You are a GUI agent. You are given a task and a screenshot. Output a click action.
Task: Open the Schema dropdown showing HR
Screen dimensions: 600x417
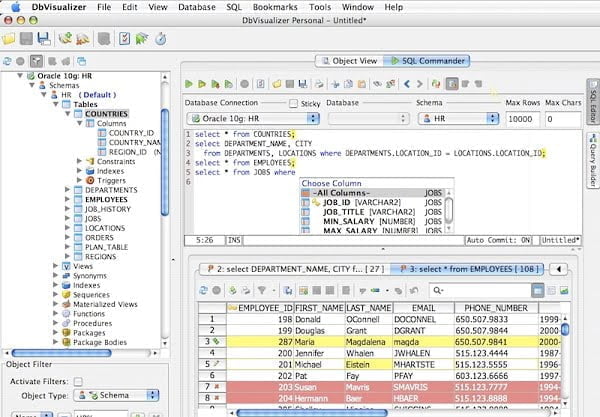tap(458, 118)
